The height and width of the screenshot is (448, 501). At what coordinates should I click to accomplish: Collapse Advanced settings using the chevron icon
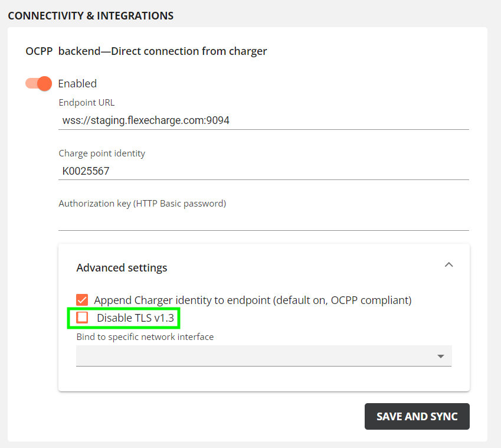[448, 264]
